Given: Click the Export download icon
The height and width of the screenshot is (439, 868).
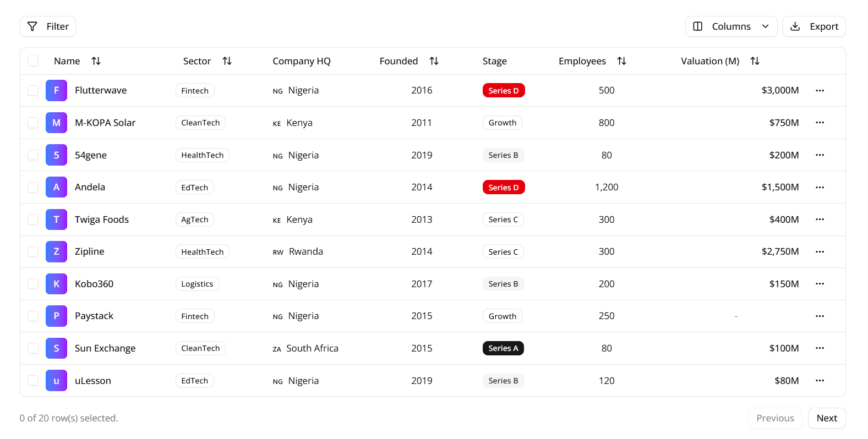Looking at the screenshot, I should coord(795,26).
